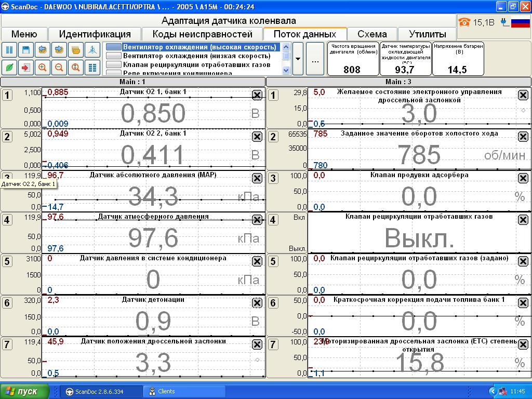Viewport: 532px width, 399px height.
Task: Click number 6 button of Краткосрочная коррекция
Action: pyautogui.click(x=273, y=303)
